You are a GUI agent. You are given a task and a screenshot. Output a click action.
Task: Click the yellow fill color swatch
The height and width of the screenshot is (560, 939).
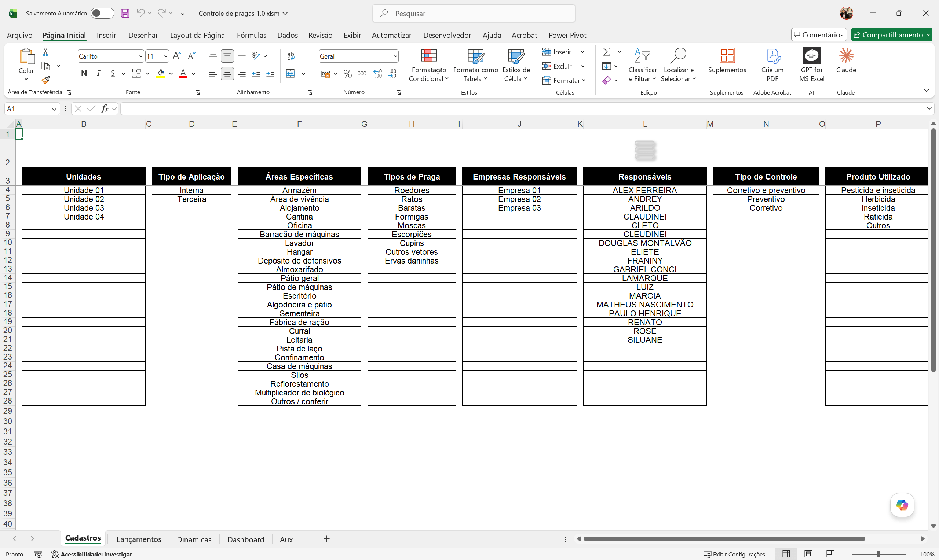(161, 74)
